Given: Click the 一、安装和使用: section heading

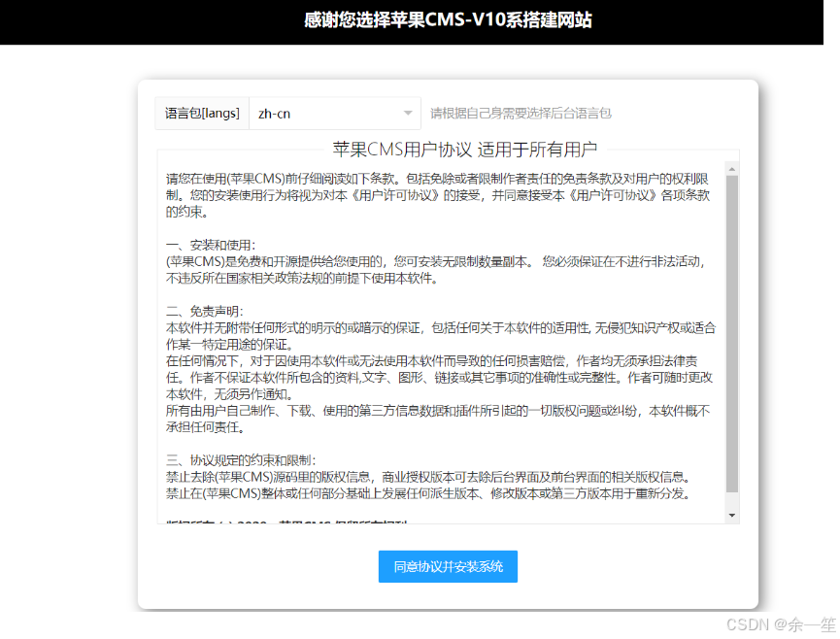Looking at the screenshot, I should coord(211,246).
